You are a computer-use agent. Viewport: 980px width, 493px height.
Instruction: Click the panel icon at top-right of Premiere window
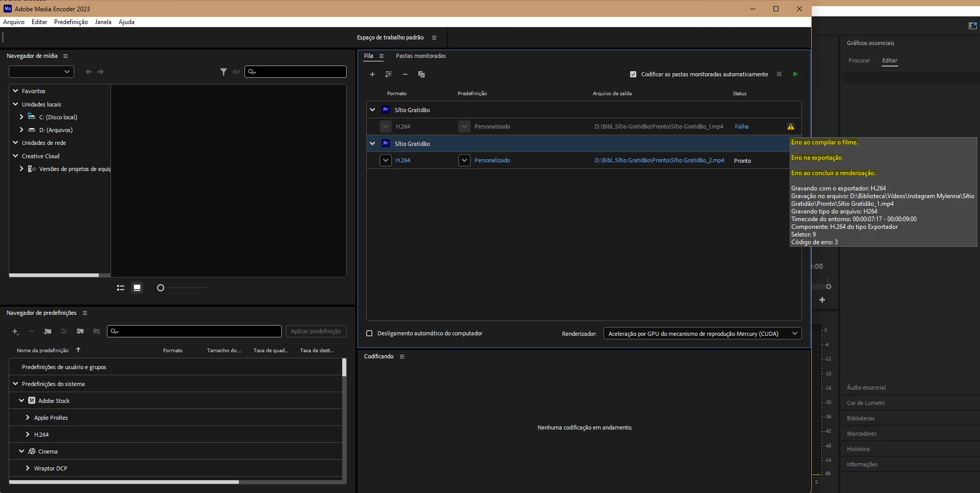tap(972, 26)
